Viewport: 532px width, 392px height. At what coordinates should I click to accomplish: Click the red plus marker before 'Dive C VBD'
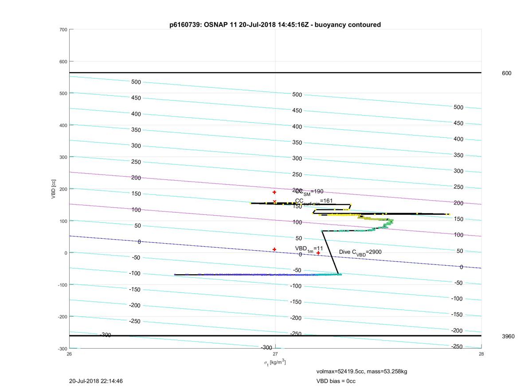click(318, 253)
